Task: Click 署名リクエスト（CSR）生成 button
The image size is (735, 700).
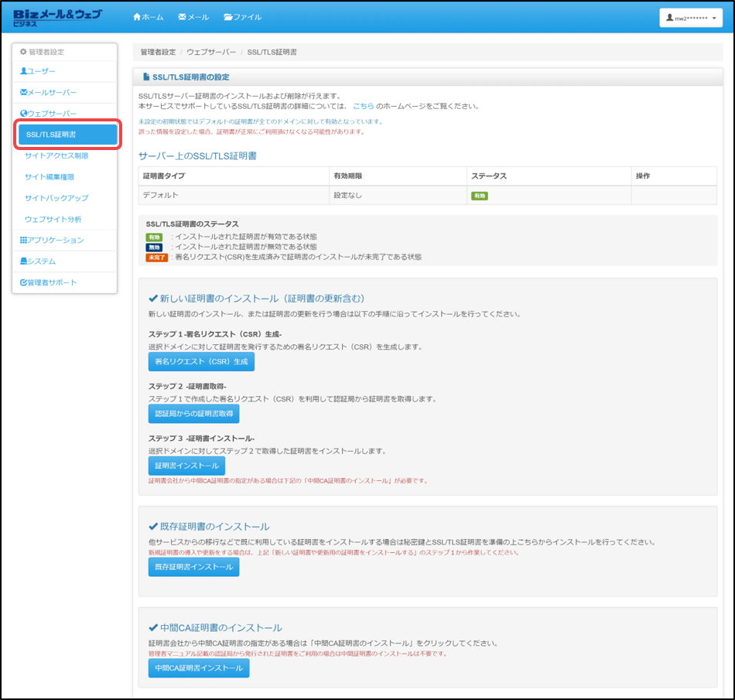Action: [x=201, y=361]
